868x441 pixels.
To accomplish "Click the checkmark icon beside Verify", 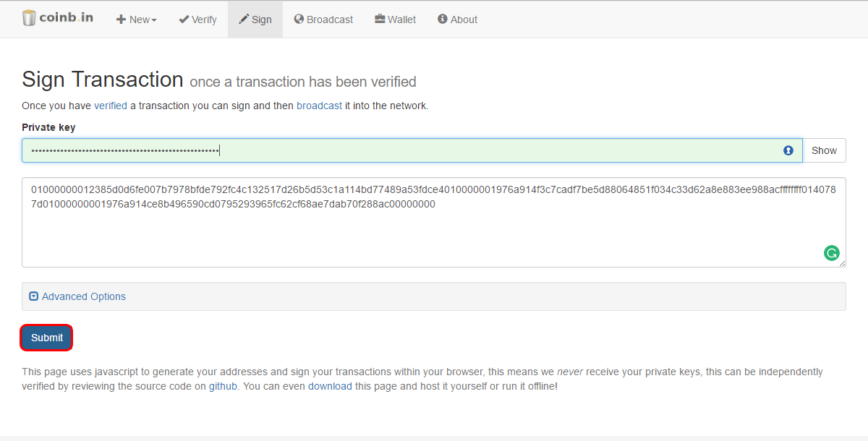I will (x=184, y=19).
